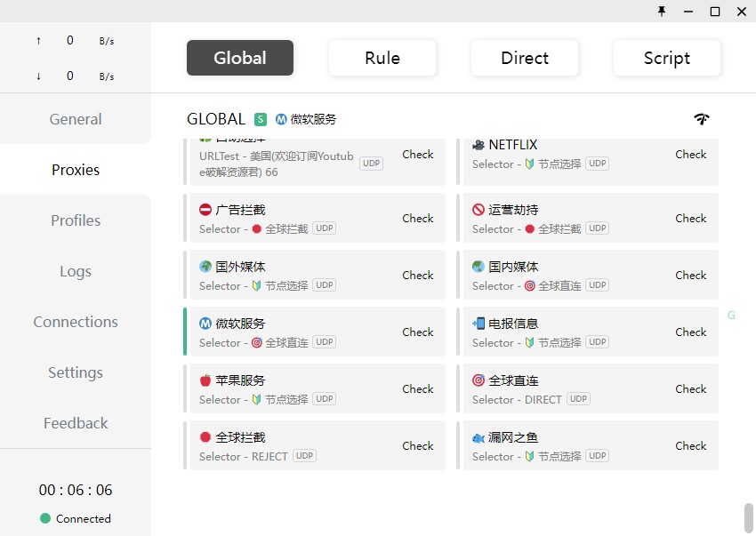The height and width of the screenshot is (536, 756).
Task: Check latency for 全球拦截 group
Action: point(417,446)
